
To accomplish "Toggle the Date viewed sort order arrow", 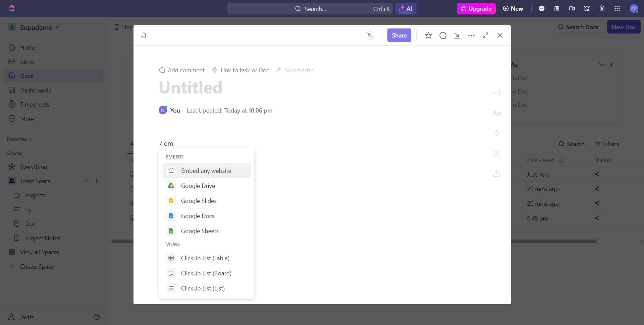I will coord(561,160).
